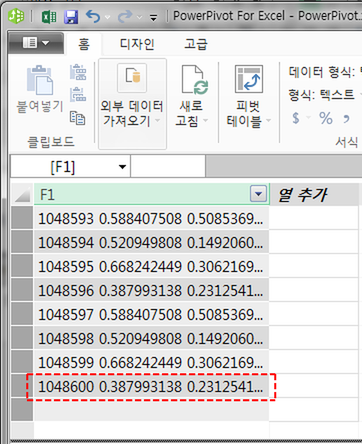Click the 열 추가 add column header
This screenshot has height=444, width=362.
[315, 194]
